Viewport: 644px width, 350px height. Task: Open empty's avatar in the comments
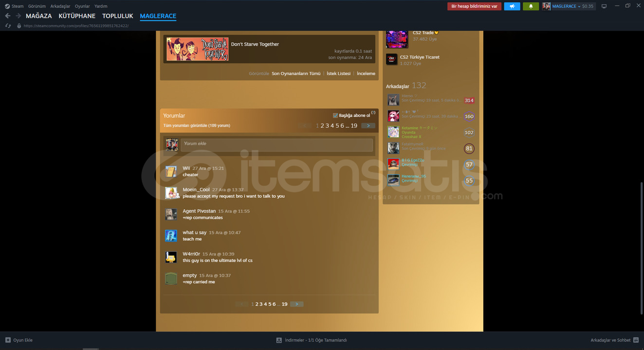tap(171, 279)
